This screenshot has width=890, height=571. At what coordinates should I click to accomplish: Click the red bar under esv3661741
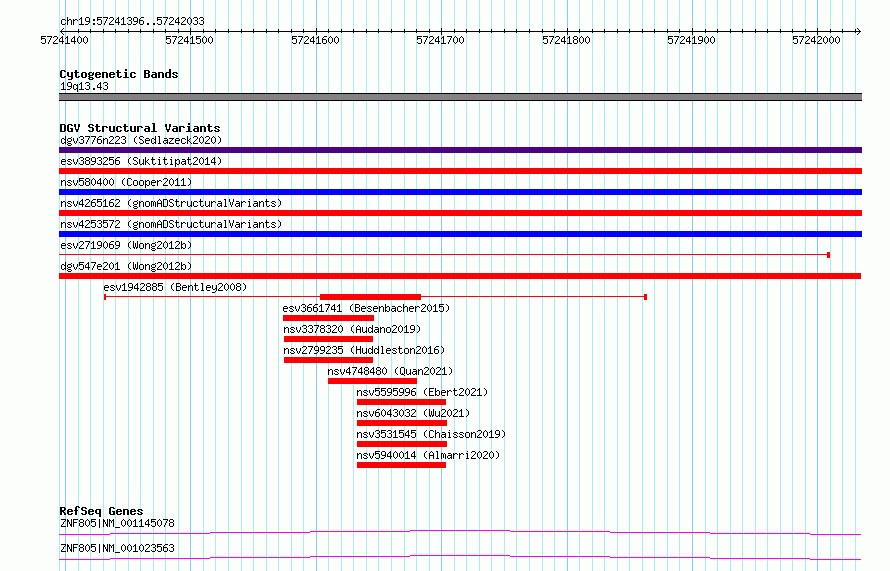tap(328, 318)
